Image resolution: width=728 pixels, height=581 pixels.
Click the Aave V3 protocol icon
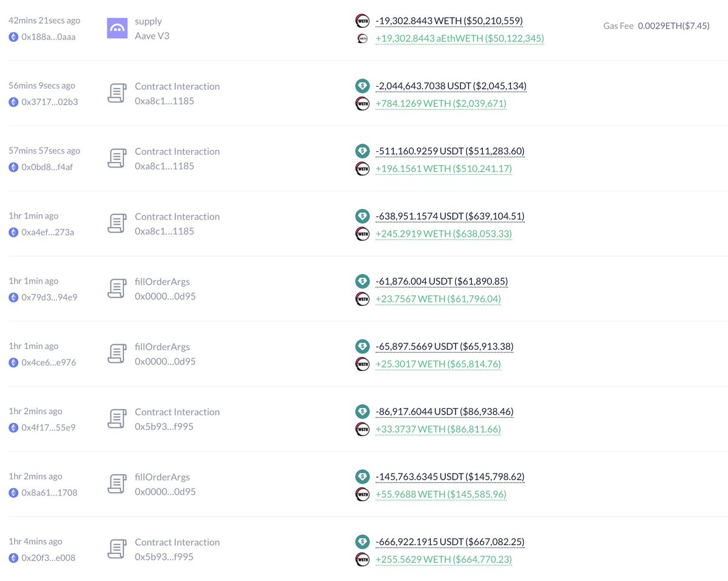pos(117,29)
